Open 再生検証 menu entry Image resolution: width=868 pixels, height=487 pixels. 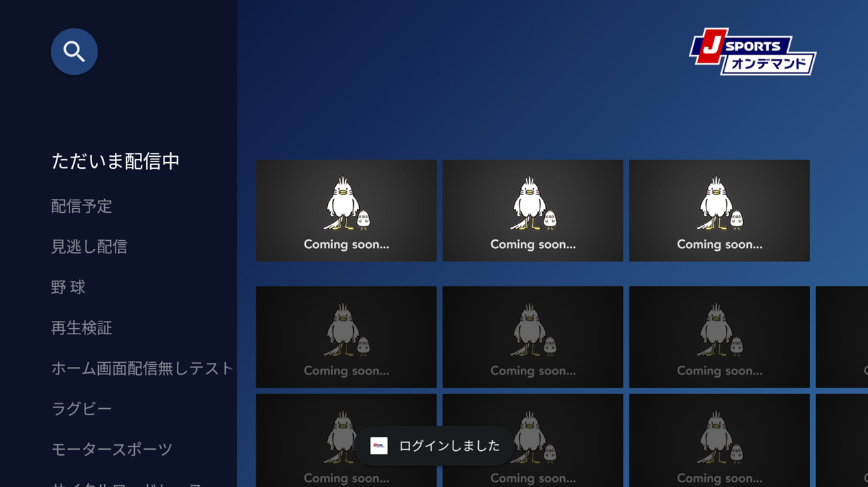click(x=81, y=328)
